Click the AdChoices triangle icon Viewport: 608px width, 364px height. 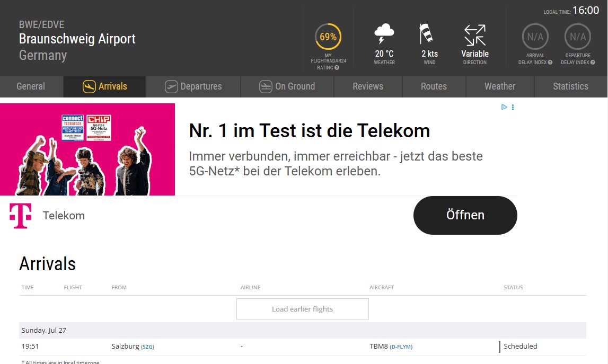pyautogui.click(x=504, y=107)
